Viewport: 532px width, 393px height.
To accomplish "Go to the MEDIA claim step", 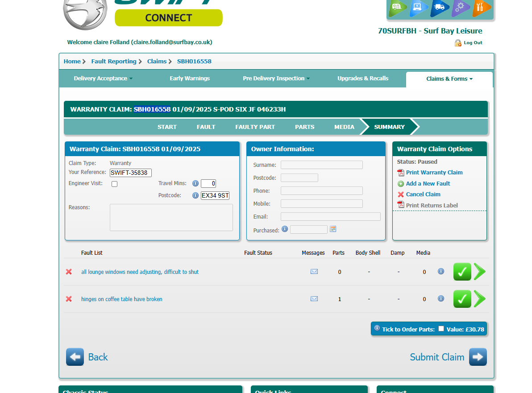I will click(x=344, y=127).
